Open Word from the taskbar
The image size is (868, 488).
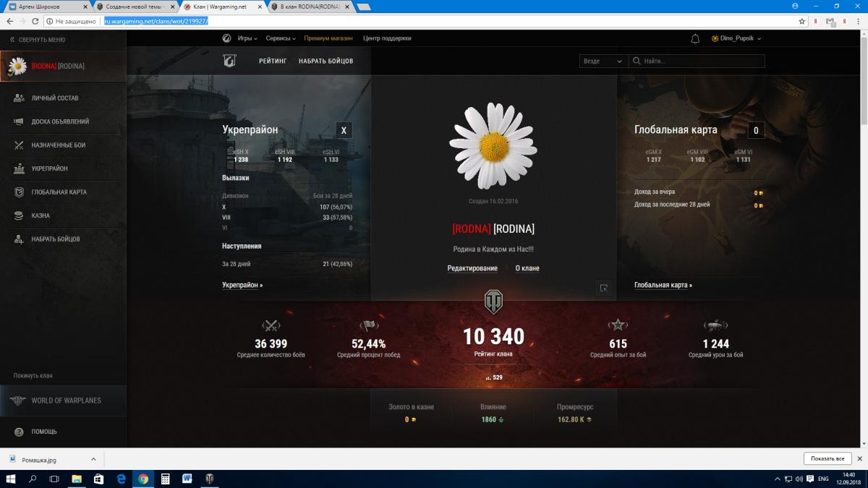tap(187, 479)
